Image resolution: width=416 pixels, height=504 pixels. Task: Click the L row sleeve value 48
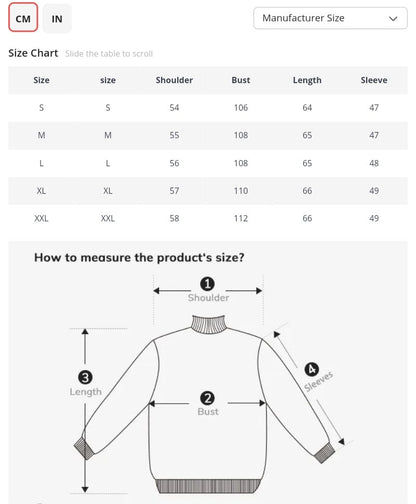pos(374,163)
